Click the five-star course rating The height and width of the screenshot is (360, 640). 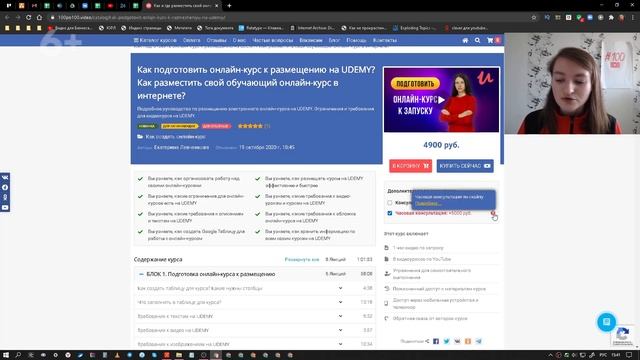pos(250,126)
